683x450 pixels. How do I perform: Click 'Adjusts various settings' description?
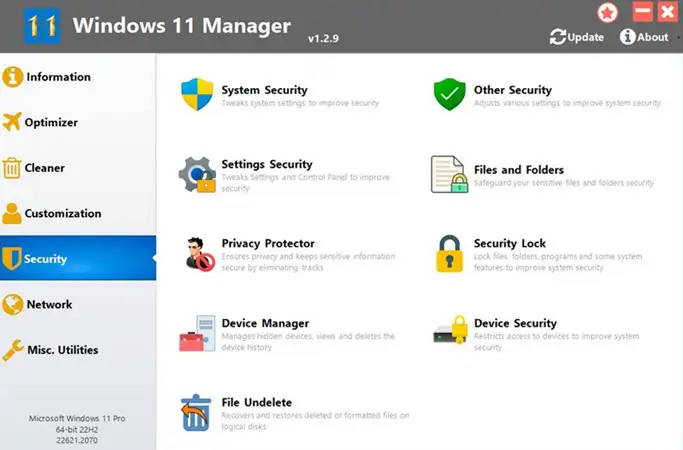click(567, 103)
